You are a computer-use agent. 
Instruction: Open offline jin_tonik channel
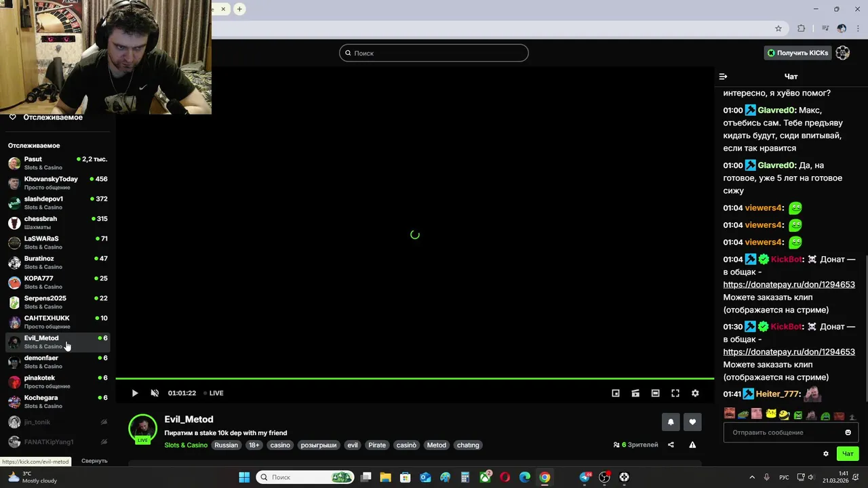pos(58,422)
